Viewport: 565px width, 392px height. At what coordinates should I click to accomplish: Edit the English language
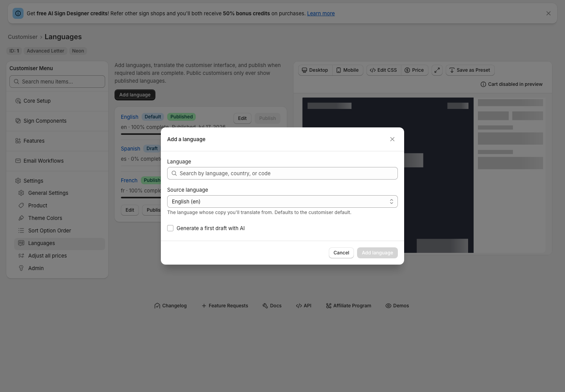pyautogui.click(x=242, y=118)
